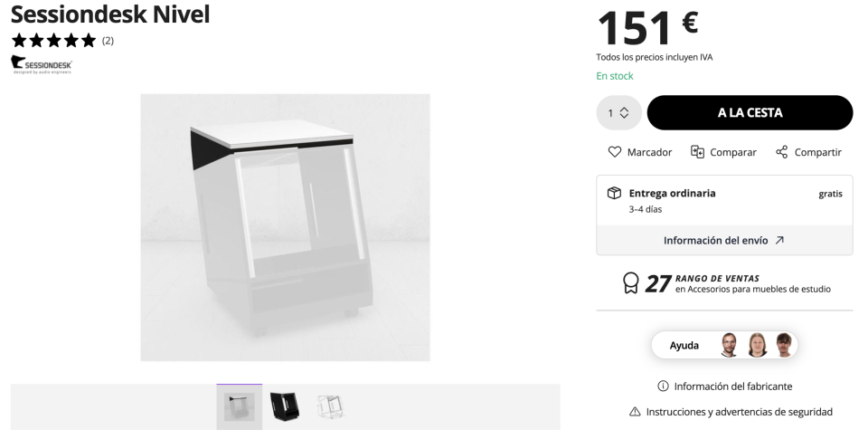Click the sales rank ribbon badge icon

click(x=631, y=284)
